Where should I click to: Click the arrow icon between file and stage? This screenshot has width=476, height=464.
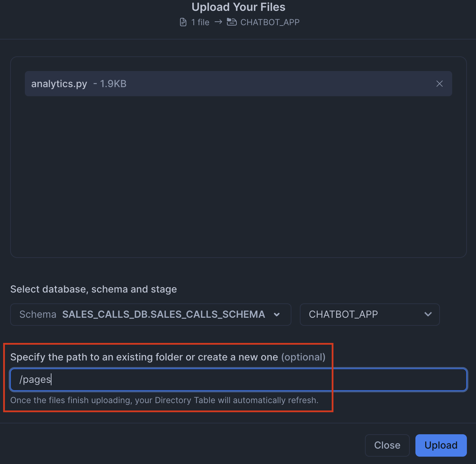tap(218, 22)
